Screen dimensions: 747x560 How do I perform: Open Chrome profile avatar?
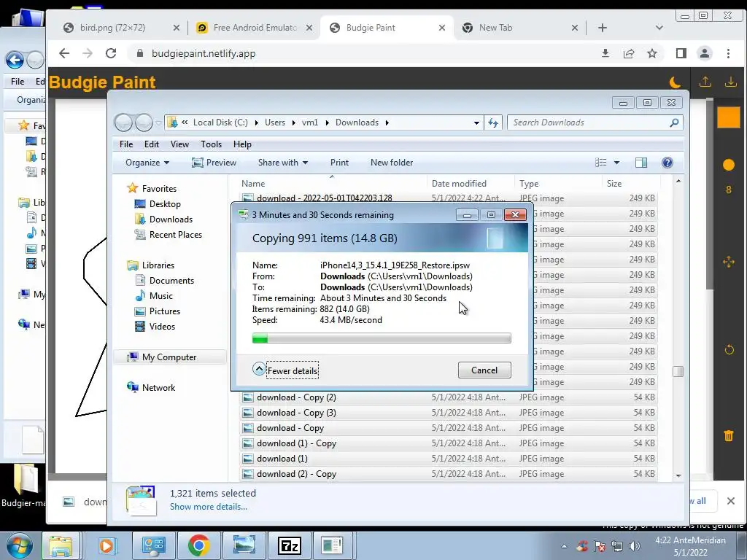(704, 53)
